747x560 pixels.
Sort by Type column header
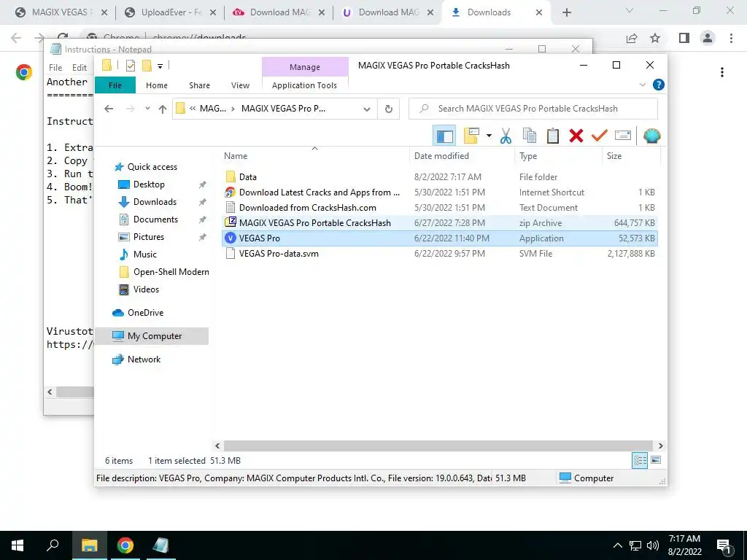click(558, 156)
